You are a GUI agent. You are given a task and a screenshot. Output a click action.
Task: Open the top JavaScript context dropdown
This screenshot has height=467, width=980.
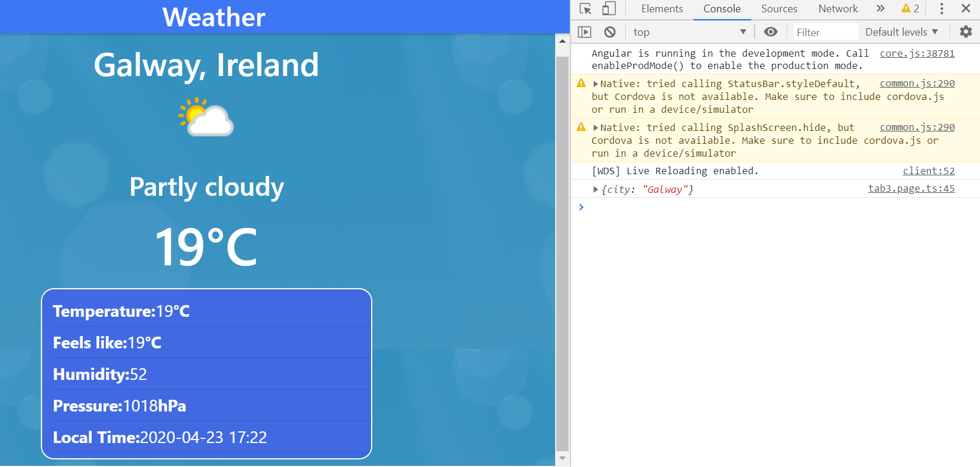click(x=690, y=32)
